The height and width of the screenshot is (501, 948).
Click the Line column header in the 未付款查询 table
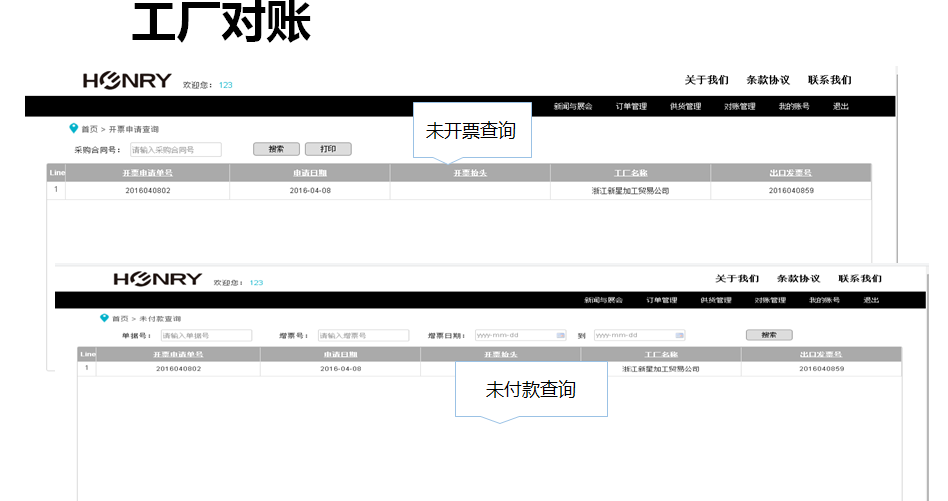pos(88,354)
